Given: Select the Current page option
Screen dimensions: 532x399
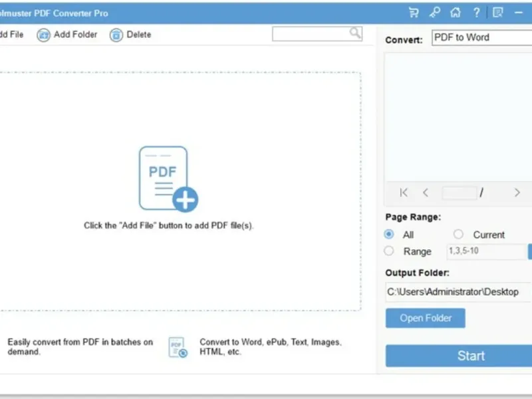Looking at the screenshot, I should (458, 234).
